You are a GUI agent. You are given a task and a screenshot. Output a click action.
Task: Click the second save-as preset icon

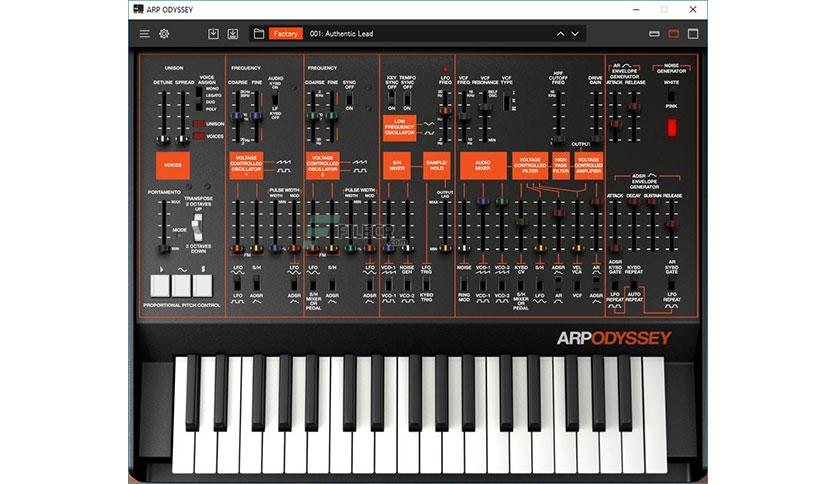coord(233,34)
